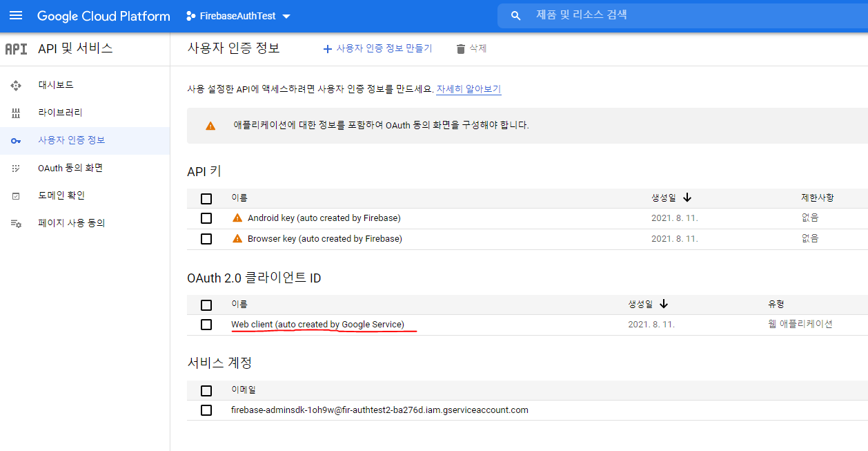Open the 대시보드 sidebar item
868x451 pixels.
pos(85,85)
